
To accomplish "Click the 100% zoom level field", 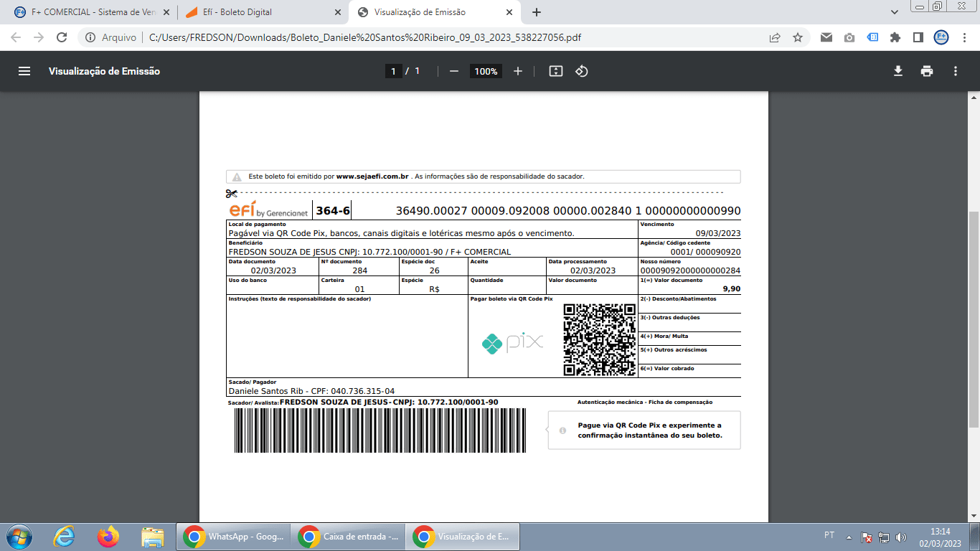I will coord(486,71).
